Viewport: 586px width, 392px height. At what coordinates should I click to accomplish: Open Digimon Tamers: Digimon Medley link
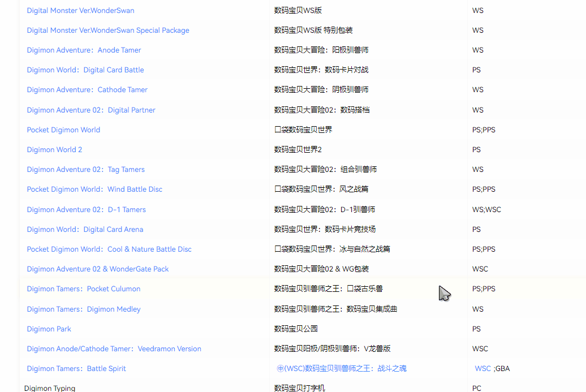point(84,309)
